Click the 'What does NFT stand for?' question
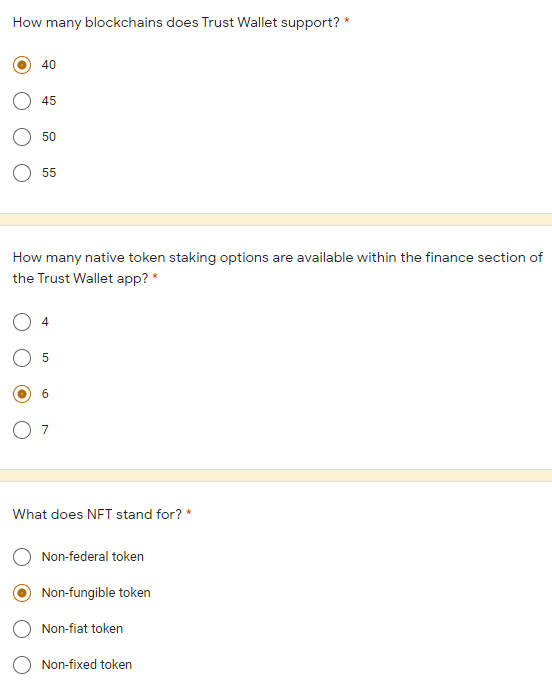This screenshot has width=552, height=681. [x=97, y=515]
